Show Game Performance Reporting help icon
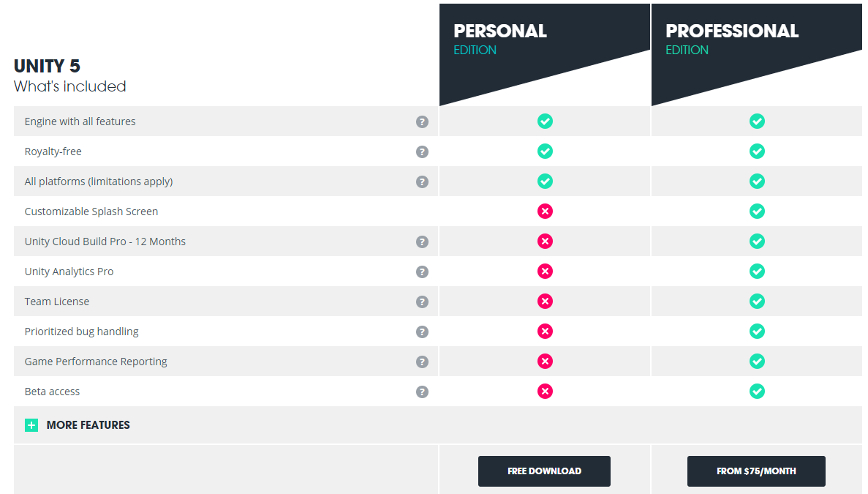Viewport: 868px width, 494px height. point(423,362)
